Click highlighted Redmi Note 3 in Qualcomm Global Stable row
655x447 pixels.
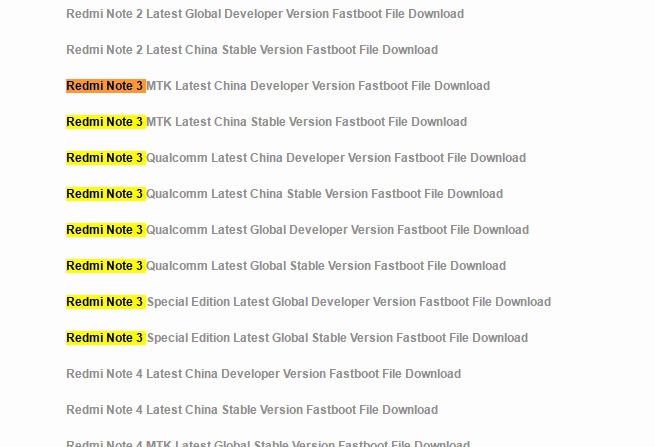(x=106, y=265)
